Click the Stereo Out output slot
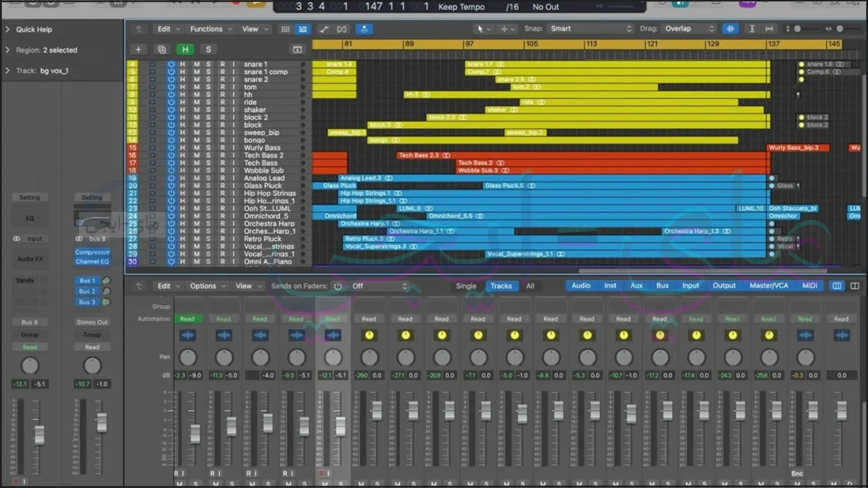The image size is (868, 488). point(92,322)
